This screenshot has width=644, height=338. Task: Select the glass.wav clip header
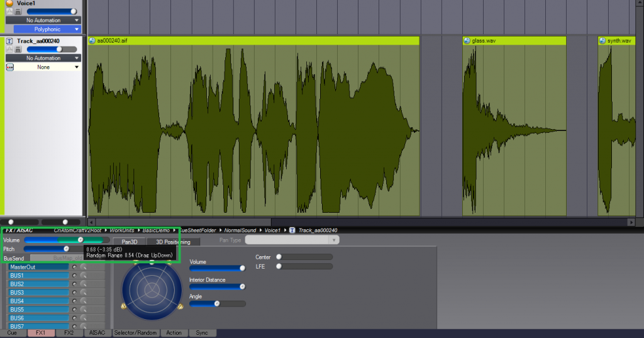(514, 41)
